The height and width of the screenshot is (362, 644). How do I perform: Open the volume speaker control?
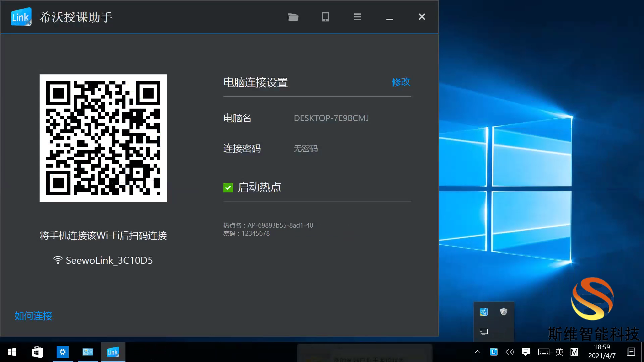tap(510, 352)
